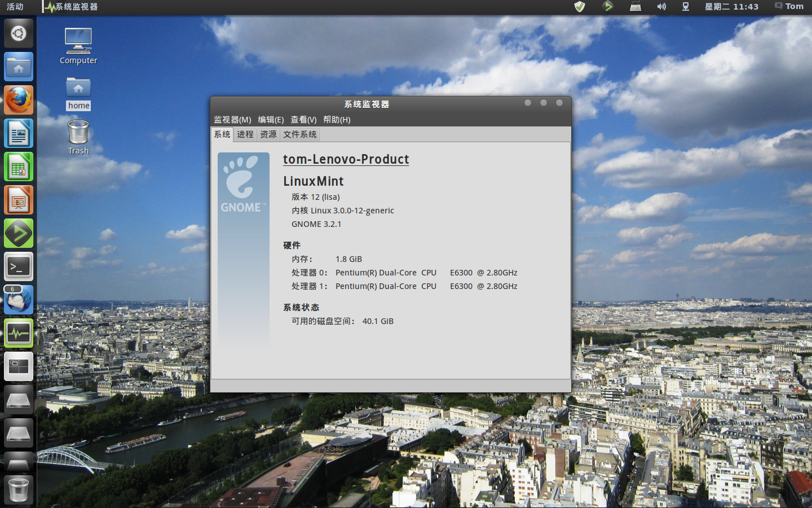Click the 内存 1.8 GiB value
The width and height of the screenshot is (812, 508).
pyautogui.click(x=348, y=259)
